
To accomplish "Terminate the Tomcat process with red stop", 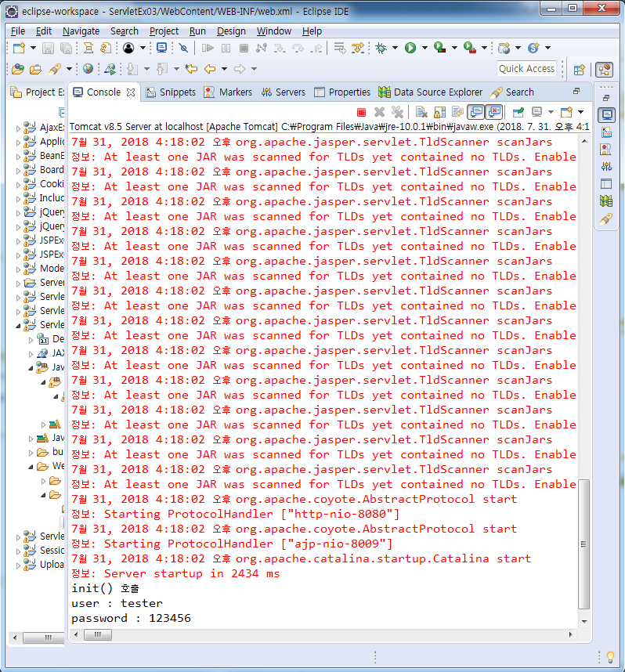I will coord(361,112).
